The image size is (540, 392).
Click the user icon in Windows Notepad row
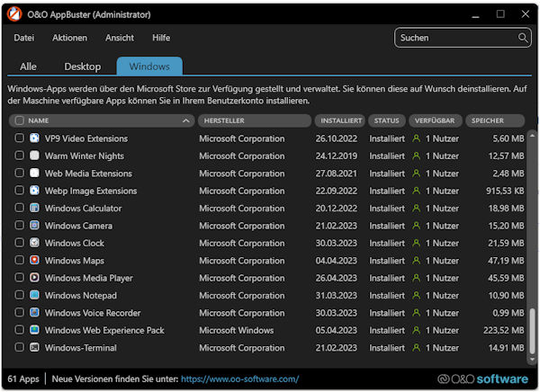(416, 295)
